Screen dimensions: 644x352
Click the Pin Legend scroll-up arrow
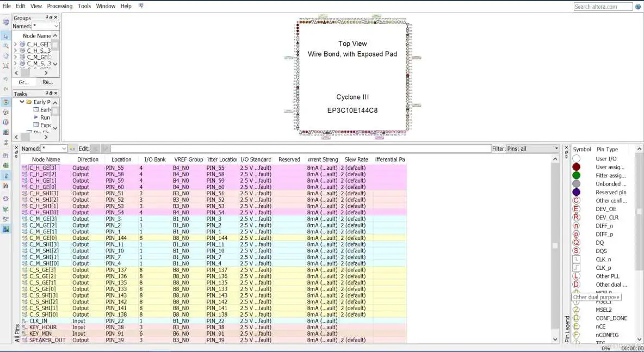639,149
